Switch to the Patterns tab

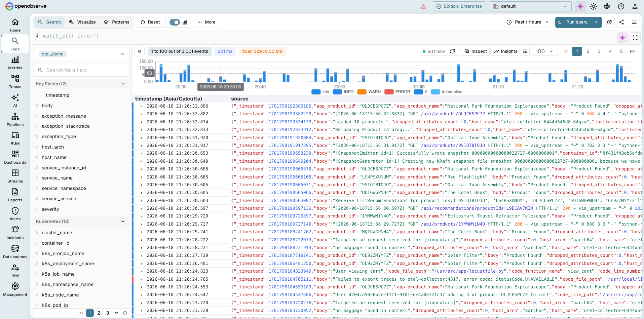[117, 22]
